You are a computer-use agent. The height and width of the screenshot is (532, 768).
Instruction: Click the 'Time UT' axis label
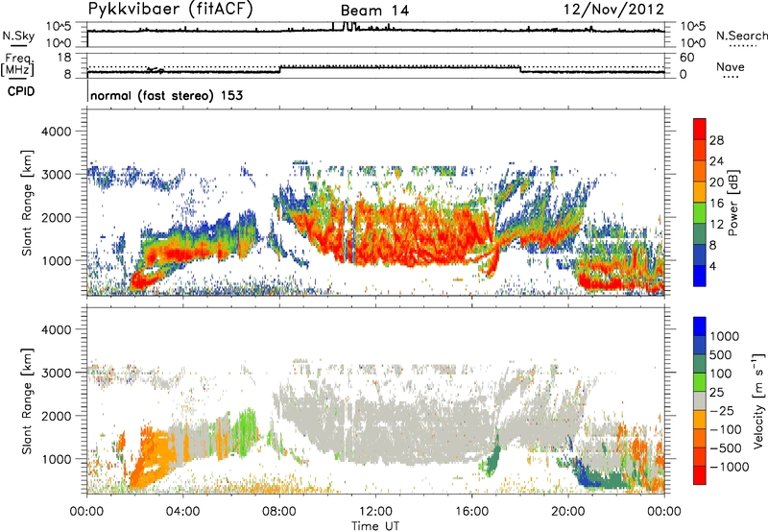(375, 526)
